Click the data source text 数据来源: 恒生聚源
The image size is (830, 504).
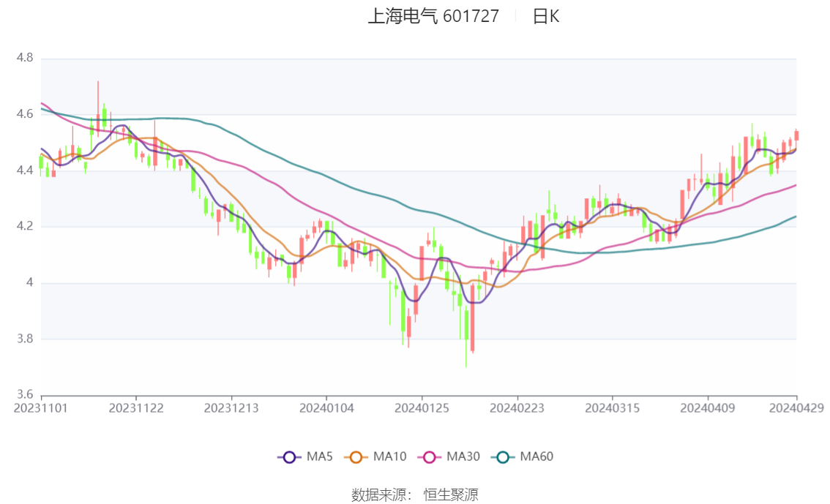tap(414, 495)
